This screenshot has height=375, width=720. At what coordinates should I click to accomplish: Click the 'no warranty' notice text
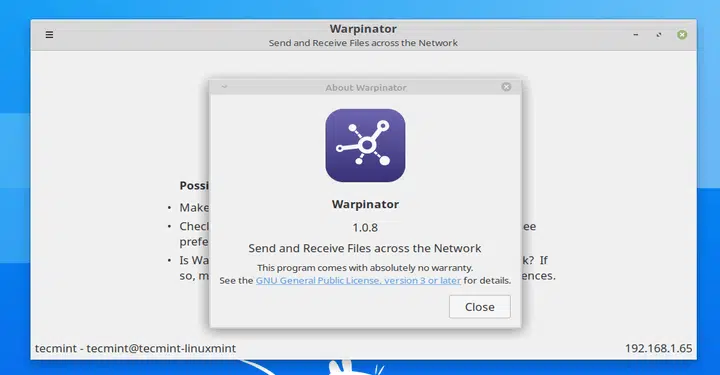coord(365,268)
